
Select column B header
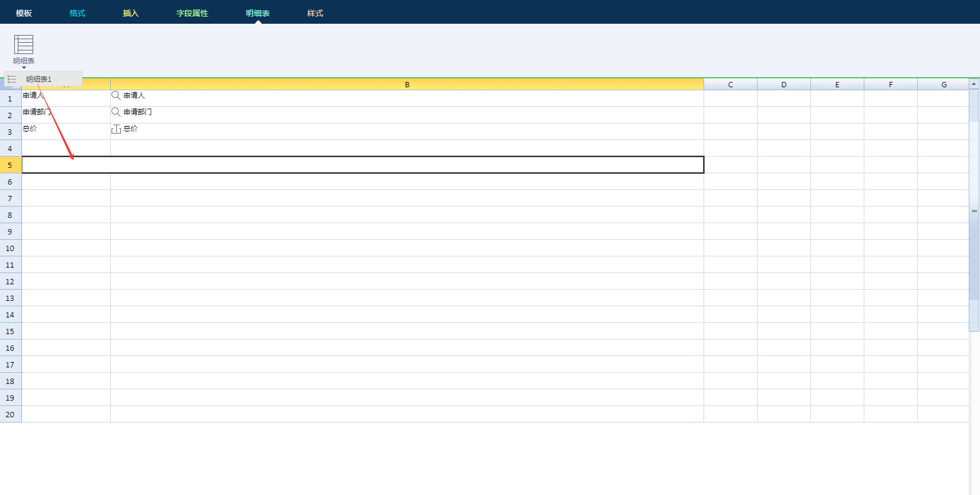[407, 85]
